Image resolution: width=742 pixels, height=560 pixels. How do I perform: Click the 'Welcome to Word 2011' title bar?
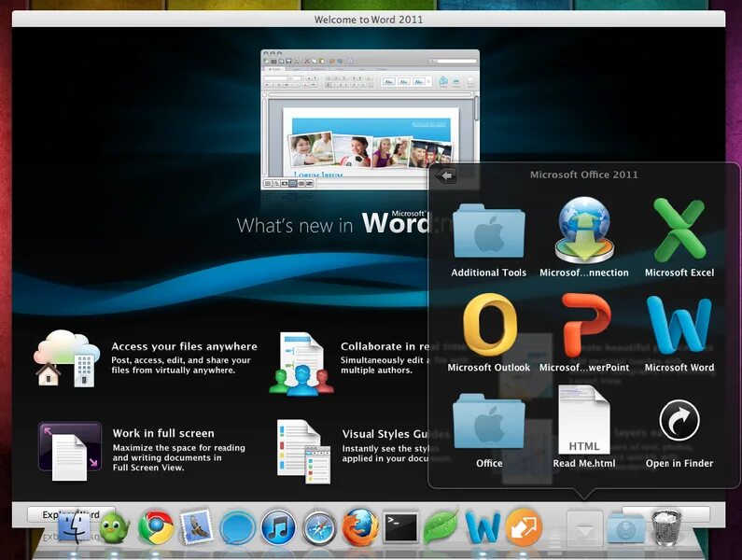(369, 20)
